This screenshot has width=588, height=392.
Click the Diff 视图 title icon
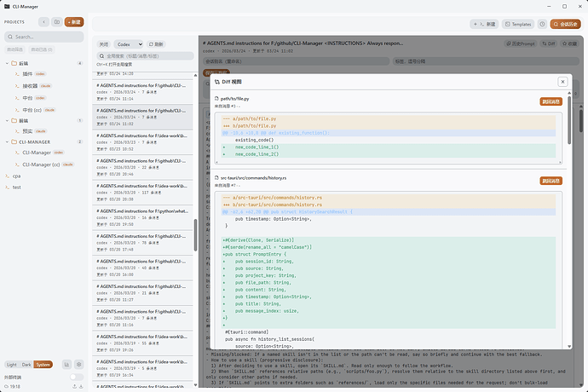tap(217, 82)
